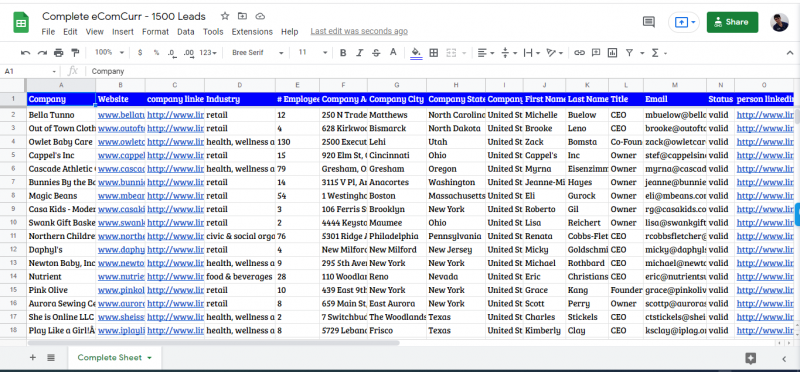Image resolution: width=800 pixels, height=372 pixels.
Task: Open the borders tool
Action: [434, 53]
